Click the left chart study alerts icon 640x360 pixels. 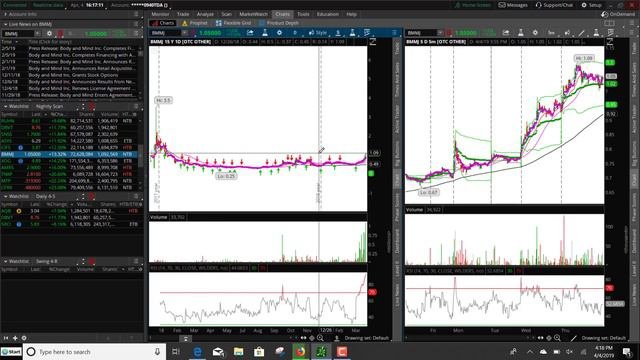[367, 33]
